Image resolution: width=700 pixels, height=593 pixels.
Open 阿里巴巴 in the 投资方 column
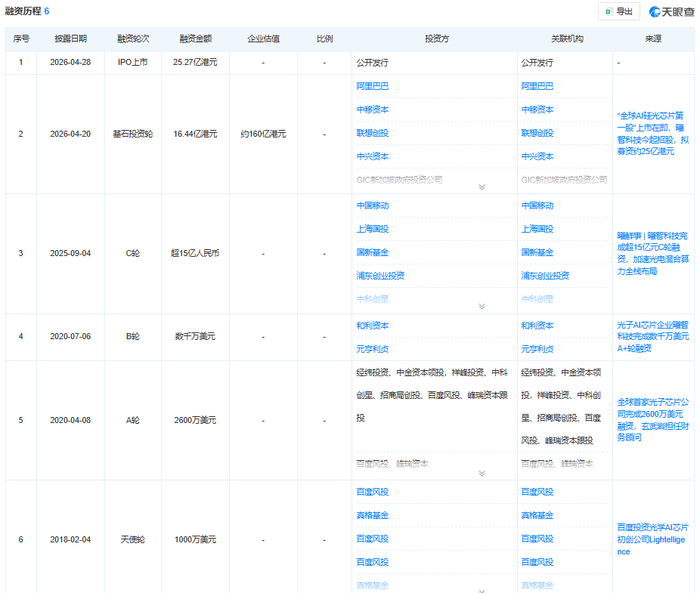tap(373, 86)
